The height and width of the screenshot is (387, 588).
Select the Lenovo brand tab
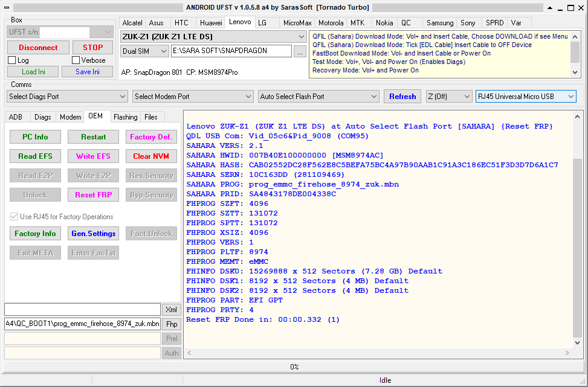(x=240, y=22)
